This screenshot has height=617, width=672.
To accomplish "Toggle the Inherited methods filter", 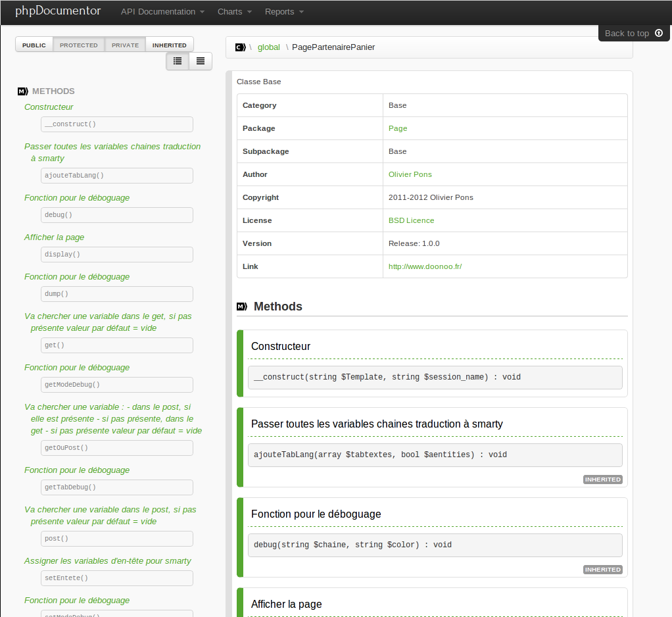I will coord(170,45).
